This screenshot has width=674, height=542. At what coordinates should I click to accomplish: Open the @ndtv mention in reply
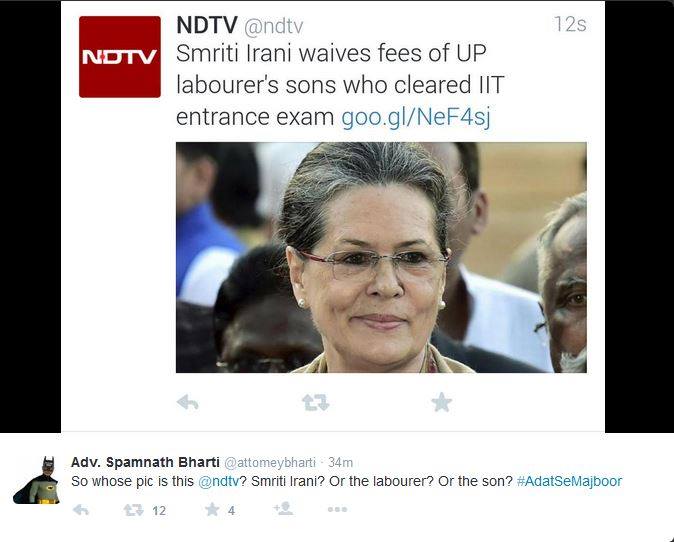click(218, 481)
